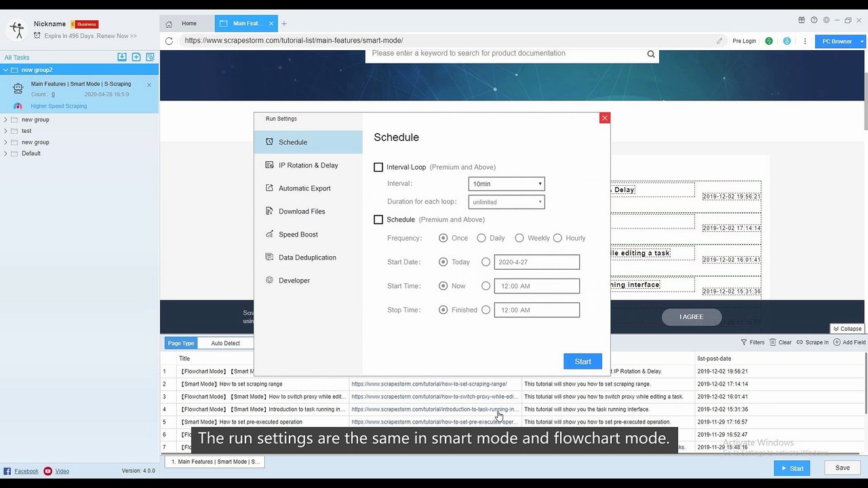
Task: Open a new browser tab with plus button
Action: pos(284,24)
